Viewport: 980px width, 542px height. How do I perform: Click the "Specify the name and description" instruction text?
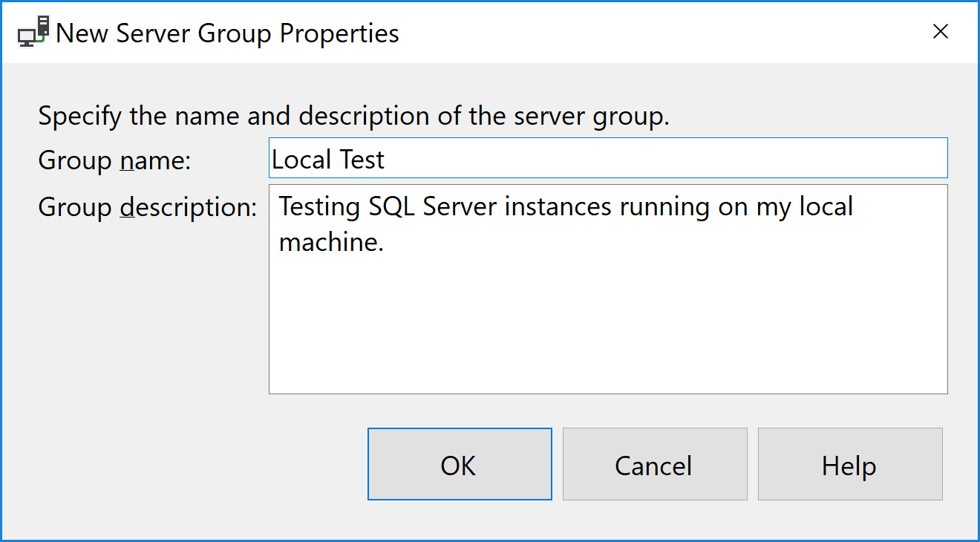(353, 117)
